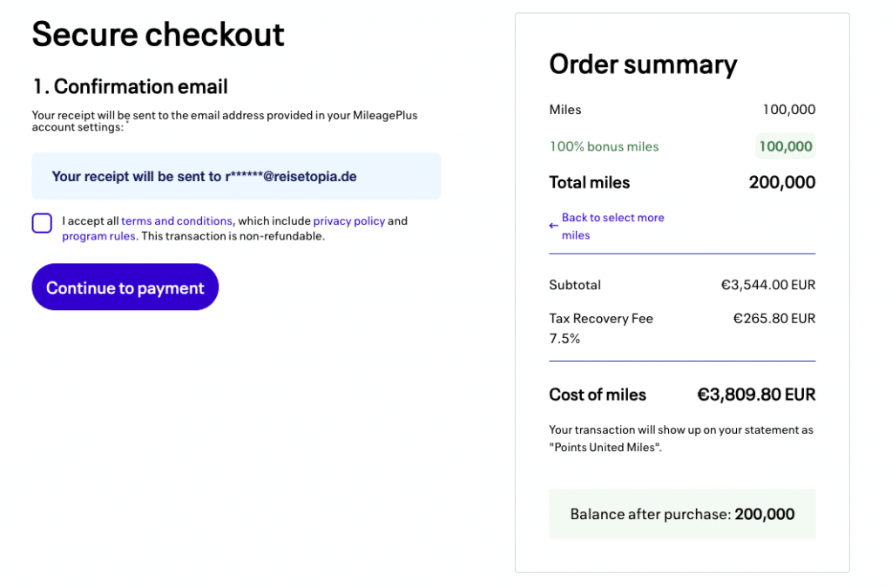Click the Secure checkout heading
The image size is (892, 588).
point(159,35)
